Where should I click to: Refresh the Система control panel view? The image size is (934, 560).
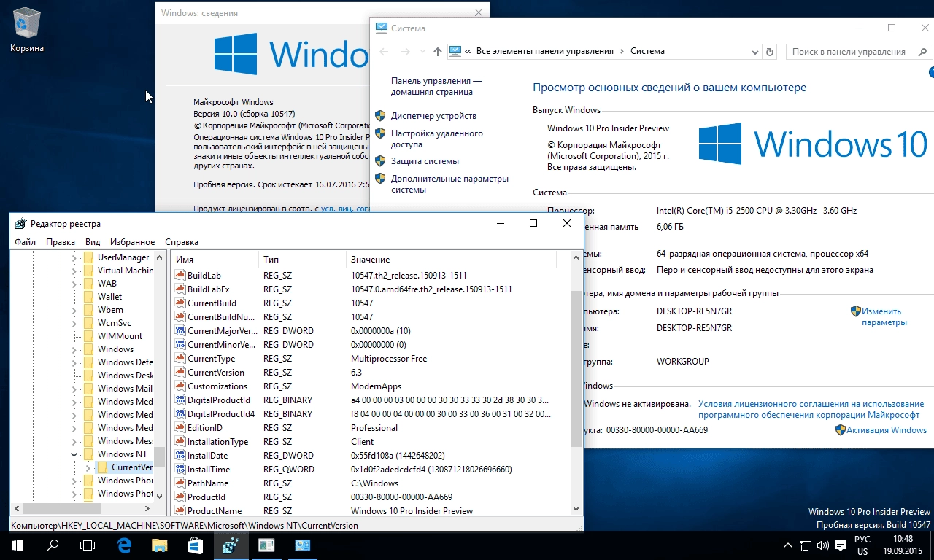coord(769,52)
